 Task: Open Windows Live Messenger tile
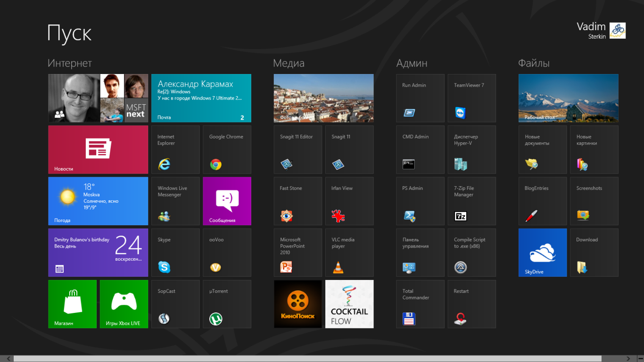tap(175, 201)
